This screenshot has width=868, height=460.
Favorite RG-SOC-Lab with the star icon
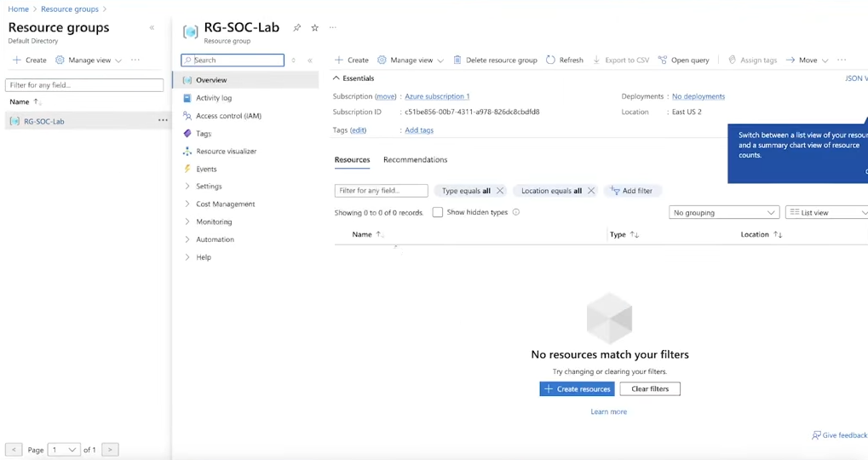(314, 27)
